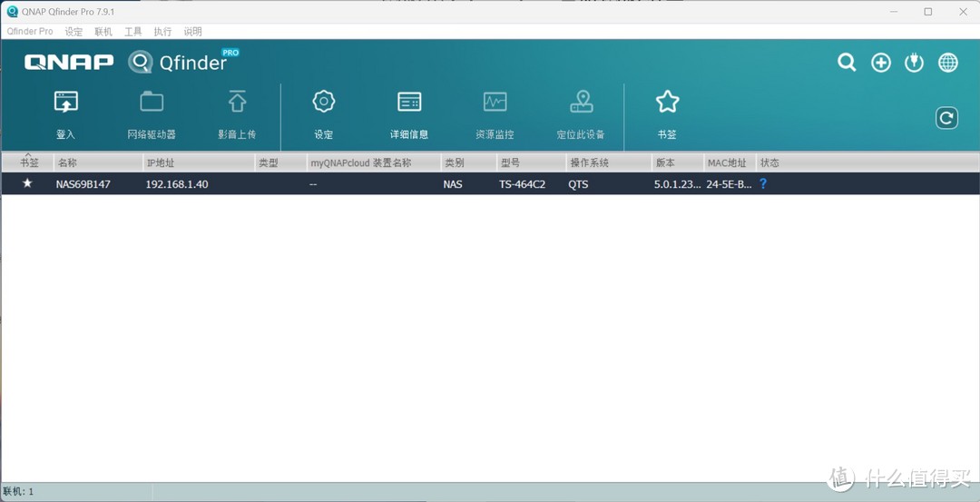This screenshot has width=980, height=502.
Task: Sort by the 型号 column header
Action: [x=531, y=162]
